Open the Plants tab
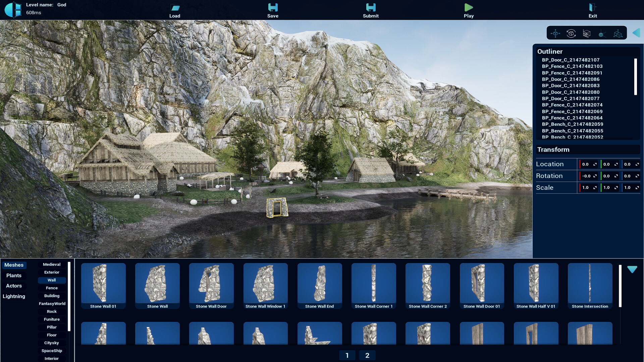The height and width of the screenshot is (362, 644). (14, 276)
